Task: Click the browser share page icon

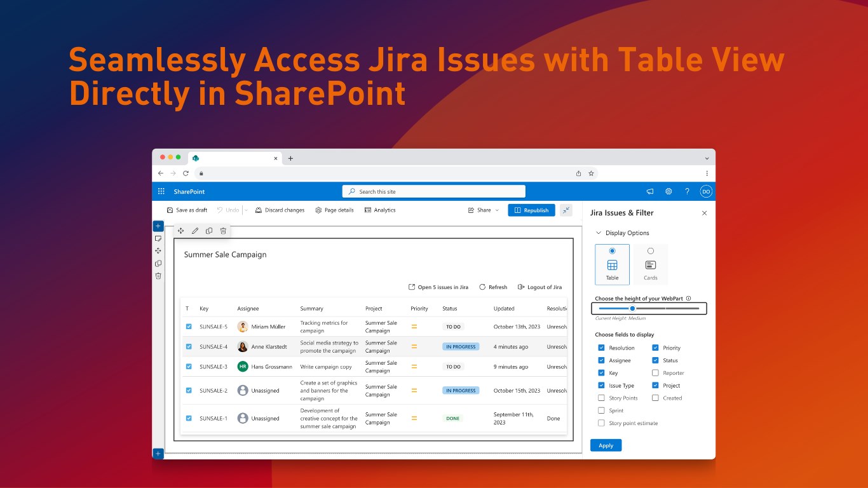Action: [x=578, y=173]
